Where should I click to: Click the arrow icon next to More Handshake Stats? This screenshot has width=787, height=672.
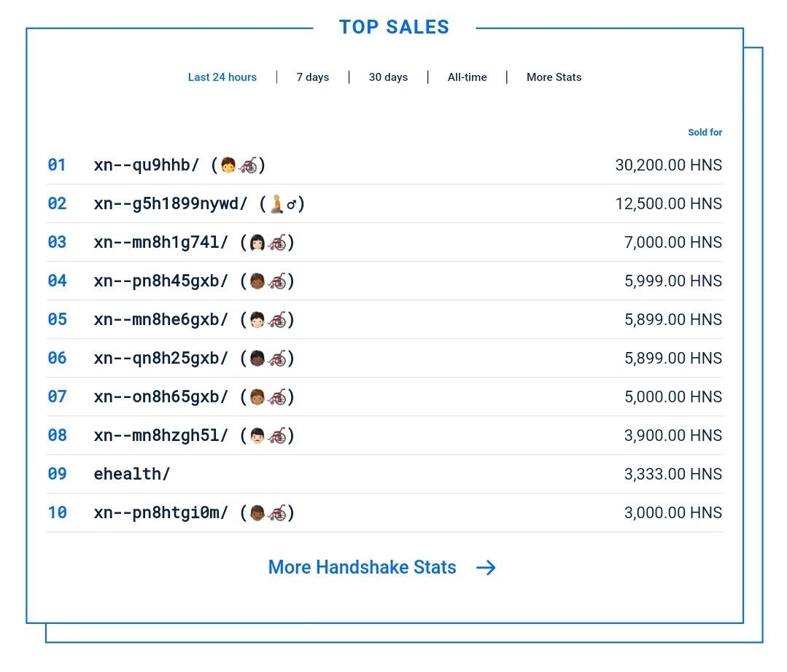click(x=485, y=568)
